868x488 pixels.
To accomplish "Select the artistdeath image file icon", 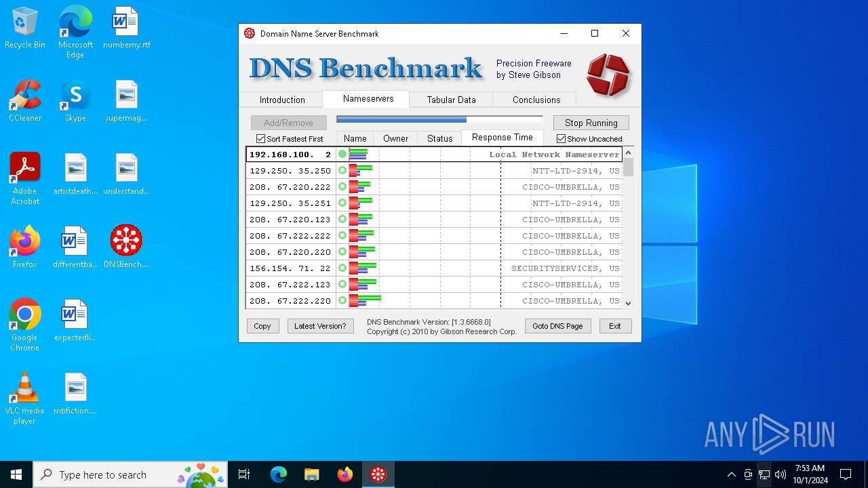I will click(x=75, y=175).
